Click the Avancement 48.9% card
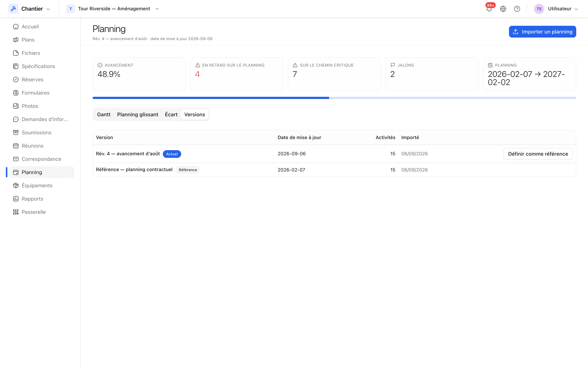Screen dimensions: 588x368 point(139,74)
